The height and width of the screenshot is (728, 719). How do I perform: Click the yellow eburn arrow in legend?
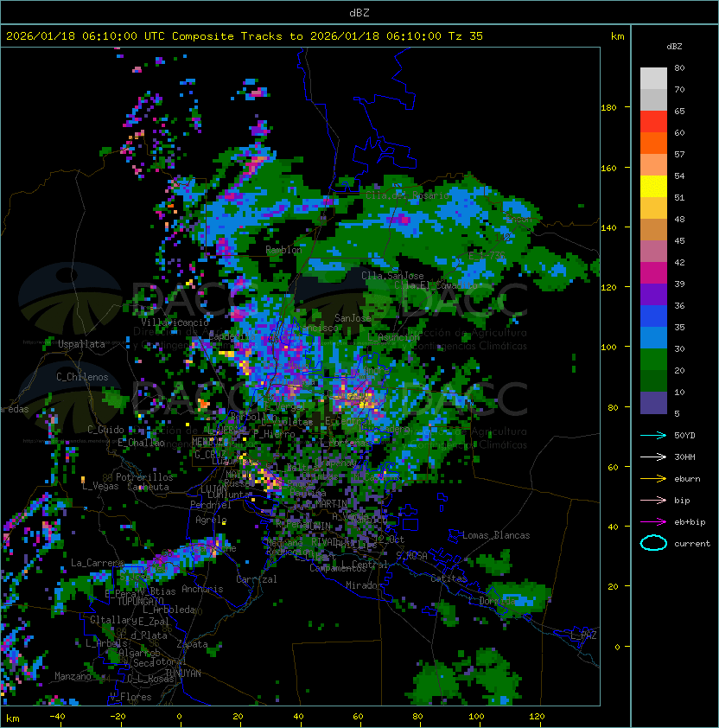click(x=653, y=478)
